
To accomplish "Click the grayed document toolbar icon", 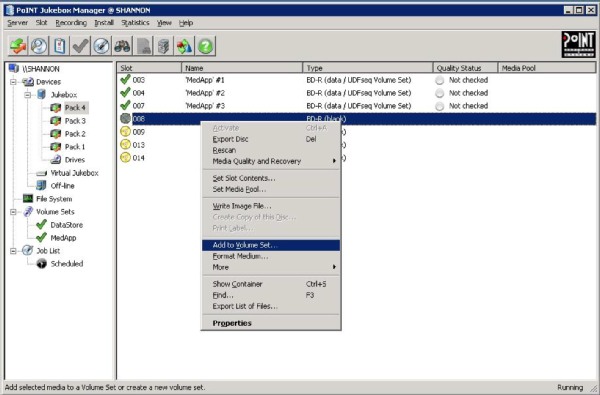I will (x=143, y=46).
